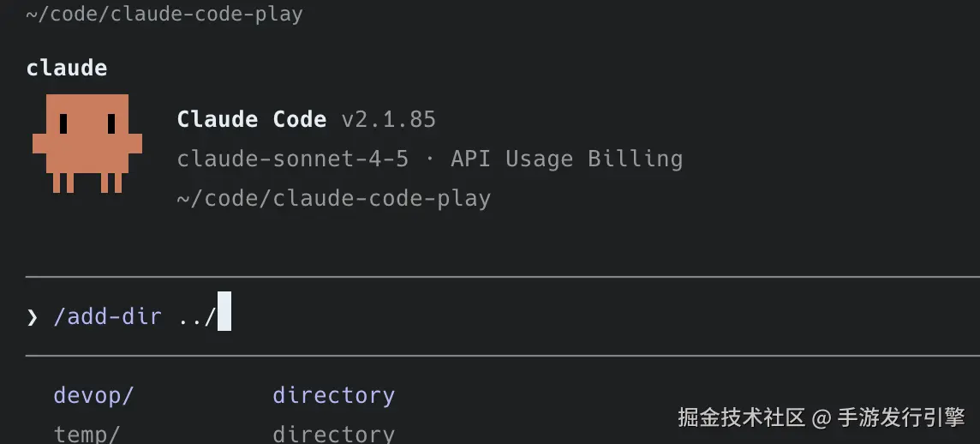Click the ../ path argument in prompt

coord(196,316)
